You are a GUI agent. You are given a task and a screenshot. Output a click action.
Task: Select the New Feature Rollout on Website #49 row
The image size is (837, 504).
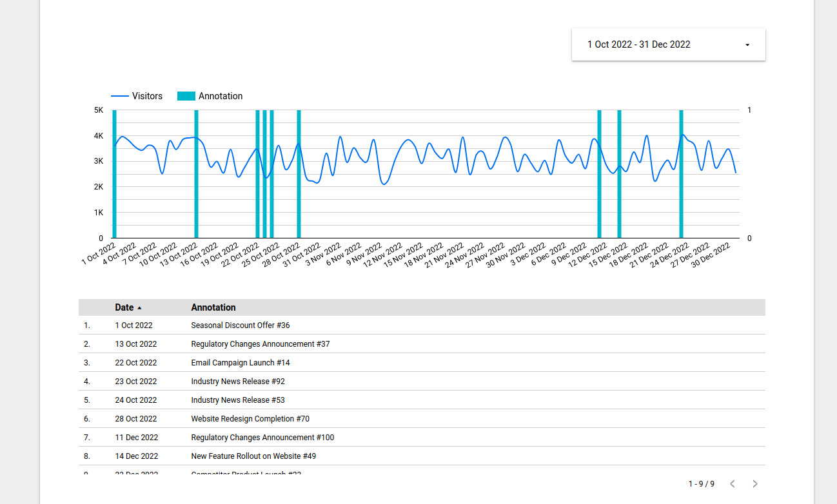(253, 456)
